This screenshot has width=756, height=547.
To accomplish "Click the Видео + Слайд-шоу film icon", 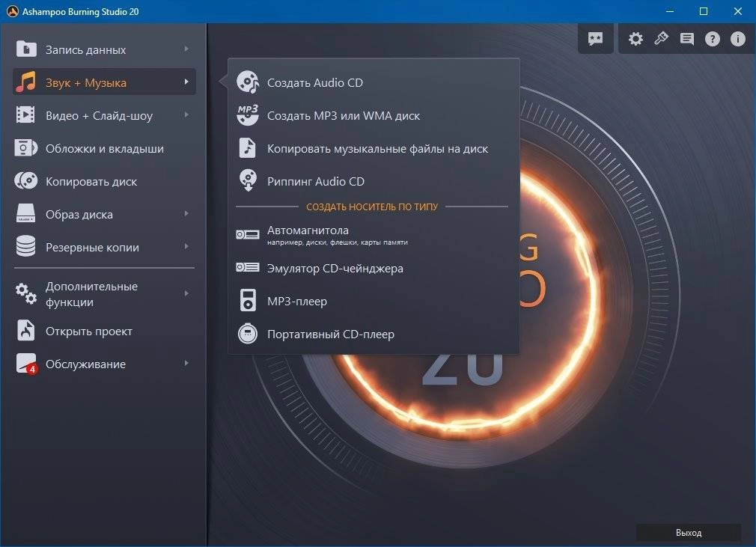I will 25,115.
